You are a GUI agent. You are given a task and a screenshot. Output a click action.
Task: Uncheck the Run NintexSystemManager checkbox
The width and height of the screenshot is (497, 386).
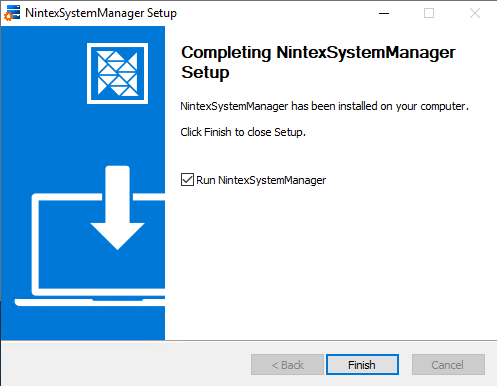[187, 180]
